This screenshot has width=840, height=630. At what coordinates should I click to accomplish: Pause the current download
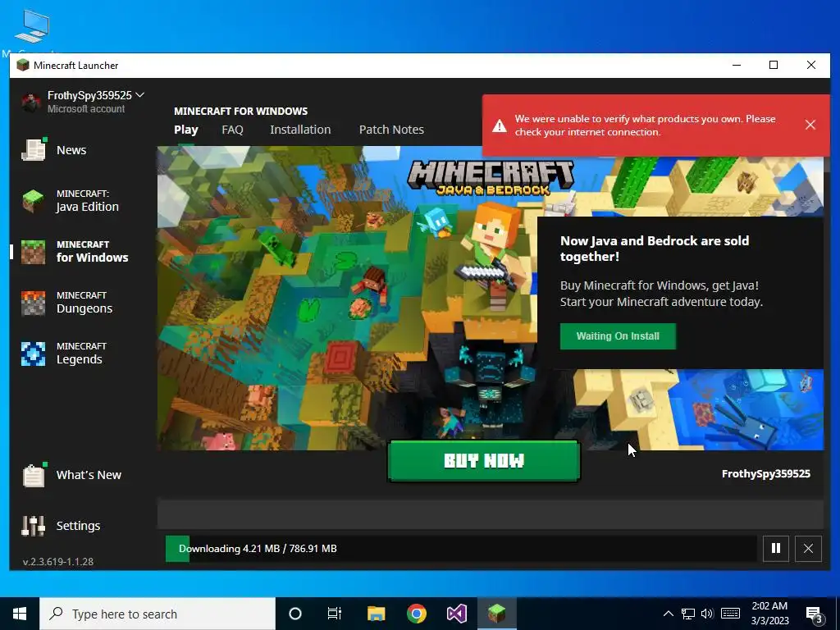pyautogui.click(x=776, y=548)
